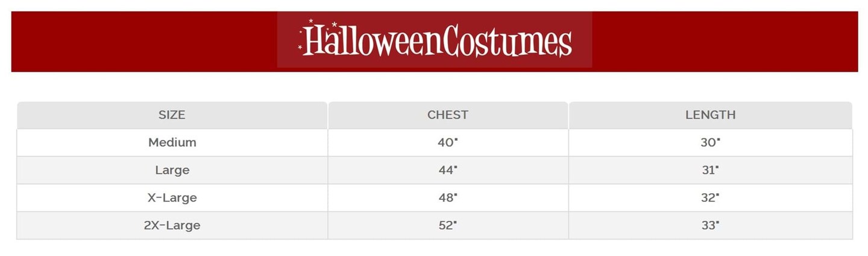Click the 44" chest measurement
The width and height of the screenshot is (868, 256).
pyautogui.click(x=447, y=170)
